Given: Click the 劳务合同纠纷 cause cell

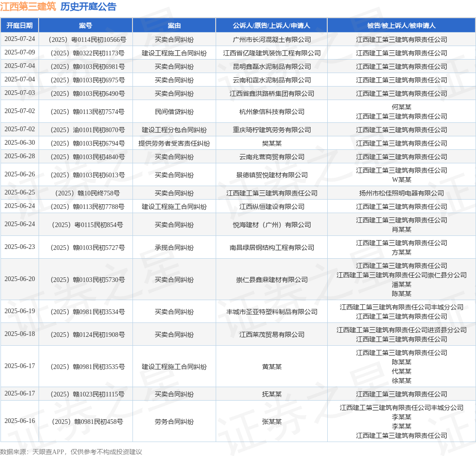Looking at the screenshot, I should [174, 422].
